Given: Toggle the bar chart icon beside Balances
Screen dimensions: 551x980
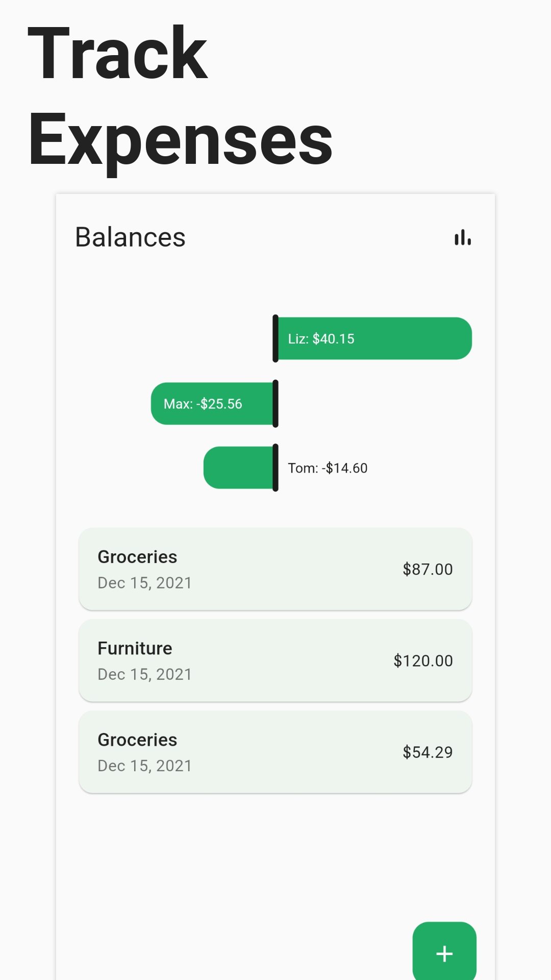Looking at the screenshot, I should coord(463,238).
